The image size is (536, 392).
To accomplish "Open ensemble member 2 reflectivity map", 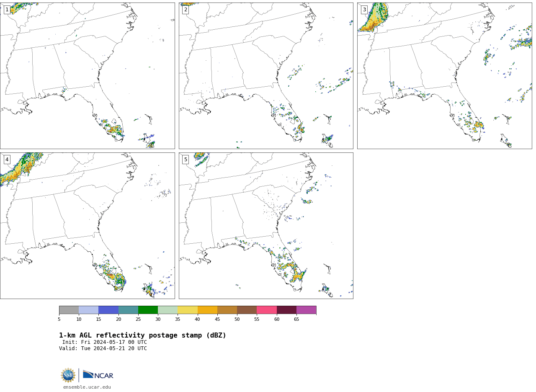I will tap(266, 76).
